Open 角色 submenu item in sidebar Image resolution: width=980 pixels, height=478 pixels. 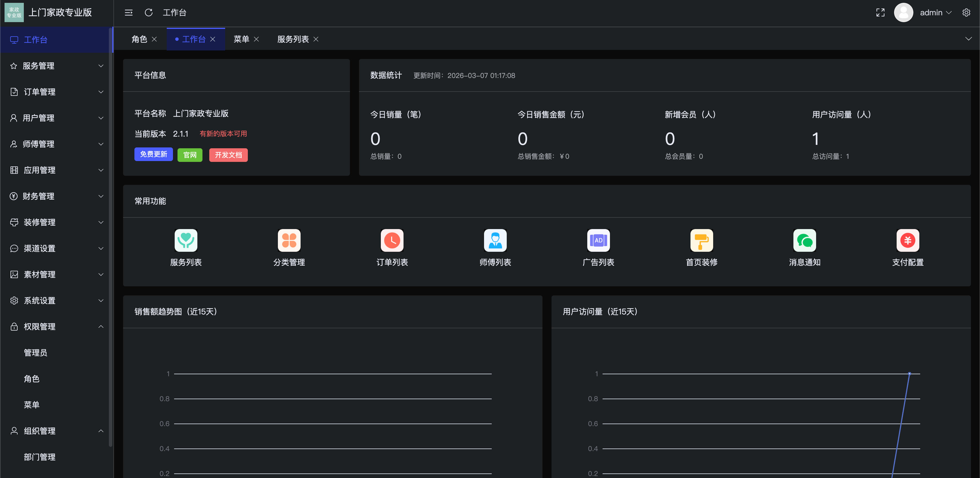click(x=56, y=379)
